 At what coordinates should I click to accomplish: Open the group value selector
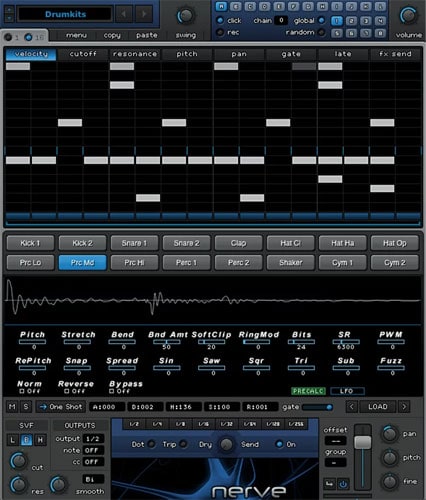(x=335, y=463)
